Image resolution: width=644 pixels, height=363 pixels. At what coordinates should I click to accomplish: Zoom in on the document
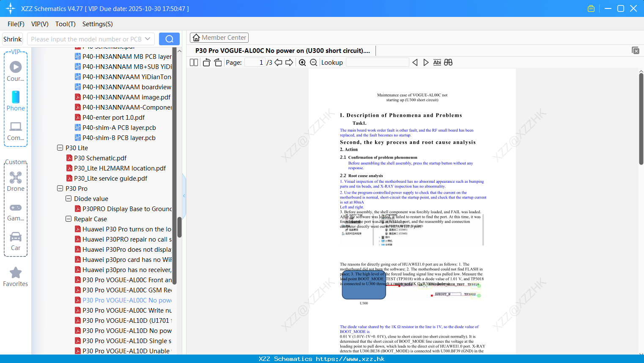302,63
